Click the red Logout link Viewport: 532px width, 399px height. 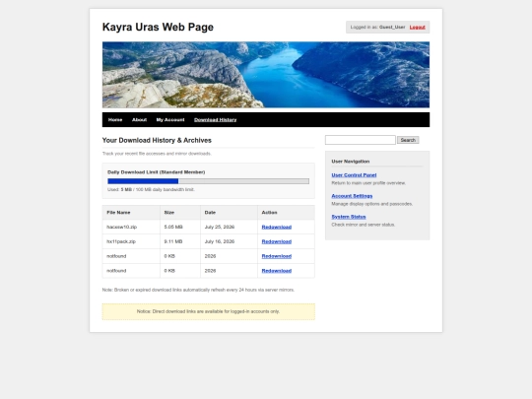tap(417, 28)
